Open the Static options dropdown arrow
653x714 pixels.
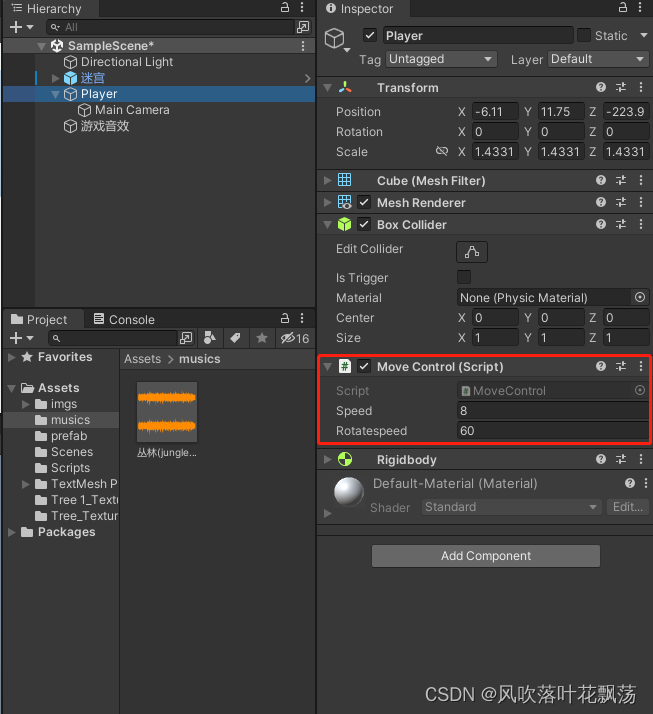pos(643,35)
